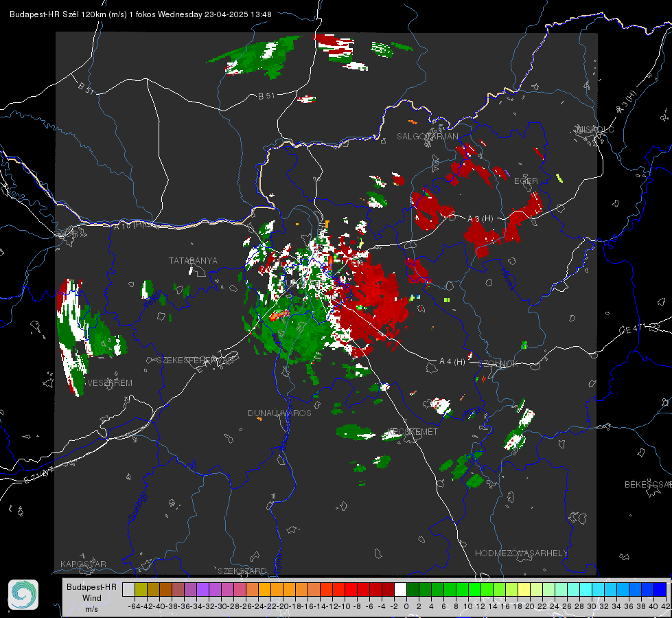Click the 'A 4 (H)' road label
The height and width of the screenshot is (618, 672).
pyautogui.click(x=452, y=362)
